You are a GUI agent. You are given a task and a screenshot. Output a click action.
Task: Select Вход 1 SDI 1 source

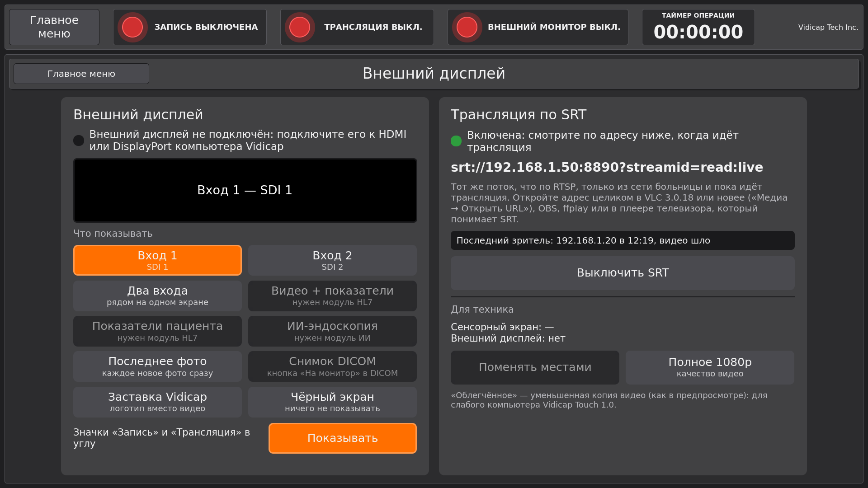[157, 260]
